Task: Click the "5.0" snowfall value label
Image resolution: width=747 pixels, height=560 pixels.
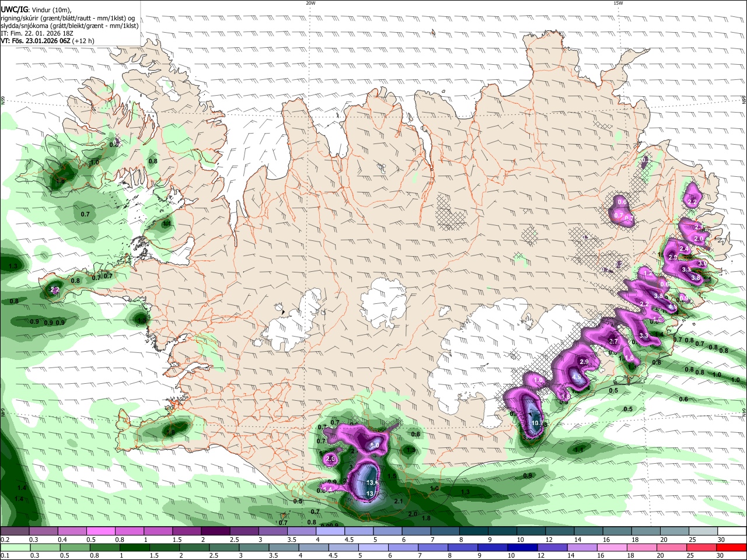Action: (374, 445)
